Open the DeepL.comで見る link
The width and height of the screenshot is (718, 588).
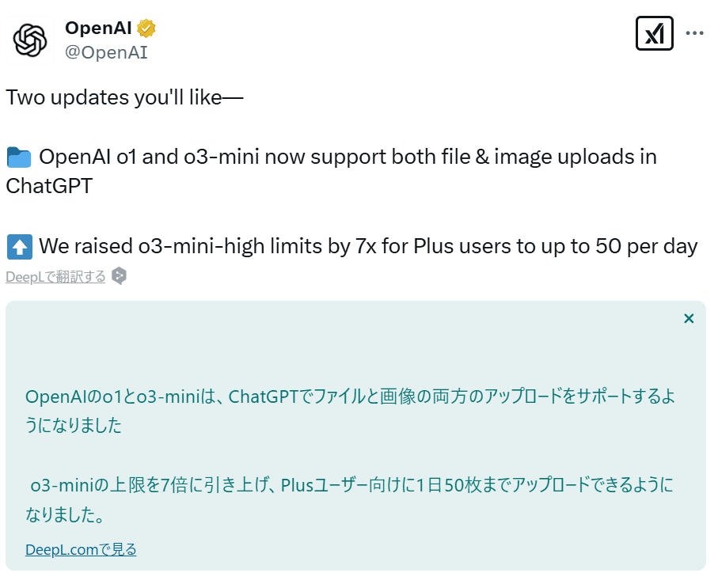(80, 549)
